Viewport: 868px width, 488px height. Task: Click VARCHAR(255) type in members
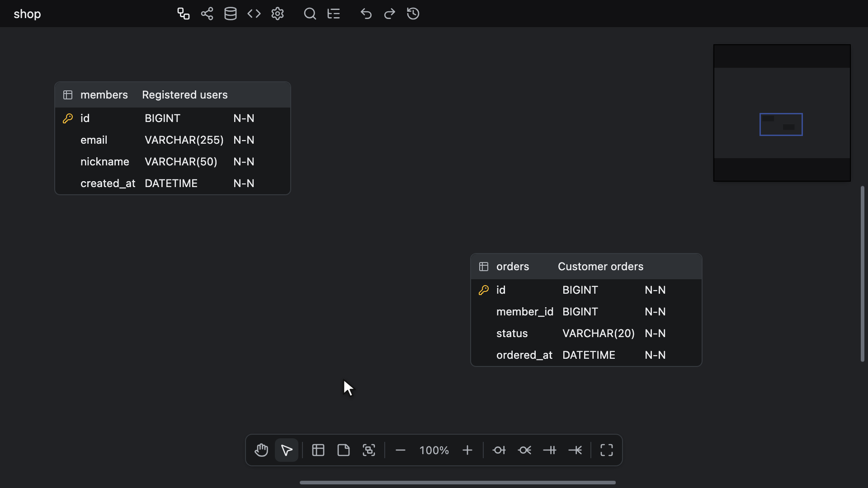(x=184, y=140)
